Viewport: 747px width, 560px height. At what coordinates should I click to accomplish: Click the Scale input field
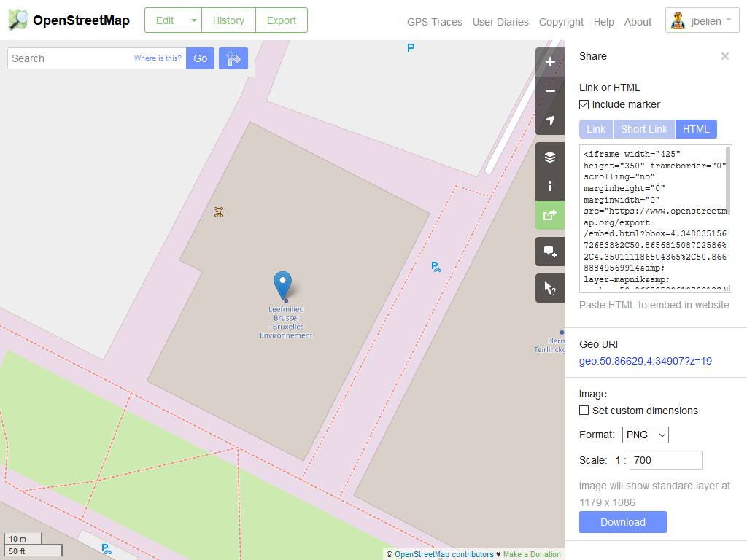pyautogui.click(x=665, y=460)
